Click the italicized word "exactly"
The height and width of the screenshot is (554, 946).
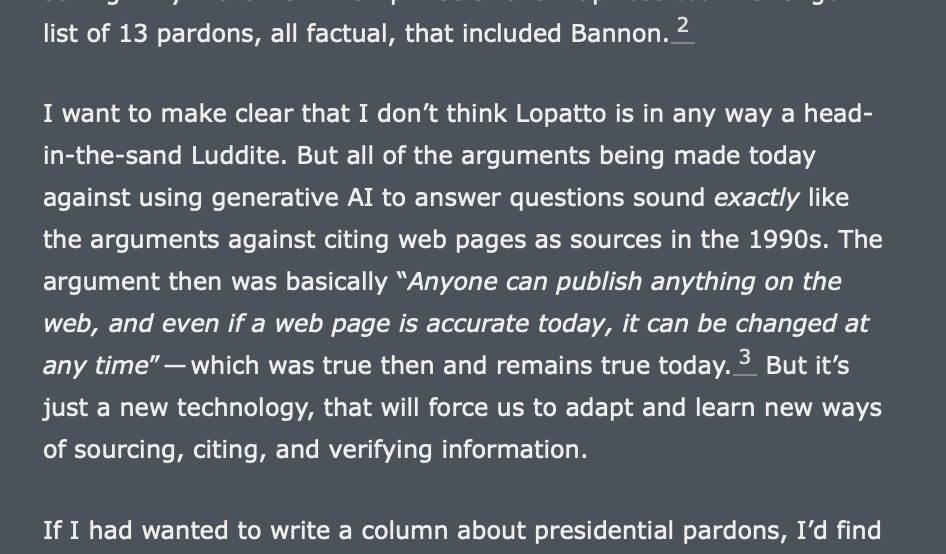pyautogui.click(x=757, y=198)
